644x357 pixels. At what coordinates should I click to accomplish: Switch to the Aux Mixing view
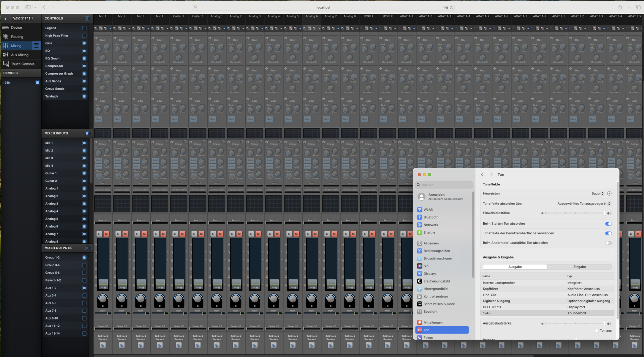(x=19, y=55)
